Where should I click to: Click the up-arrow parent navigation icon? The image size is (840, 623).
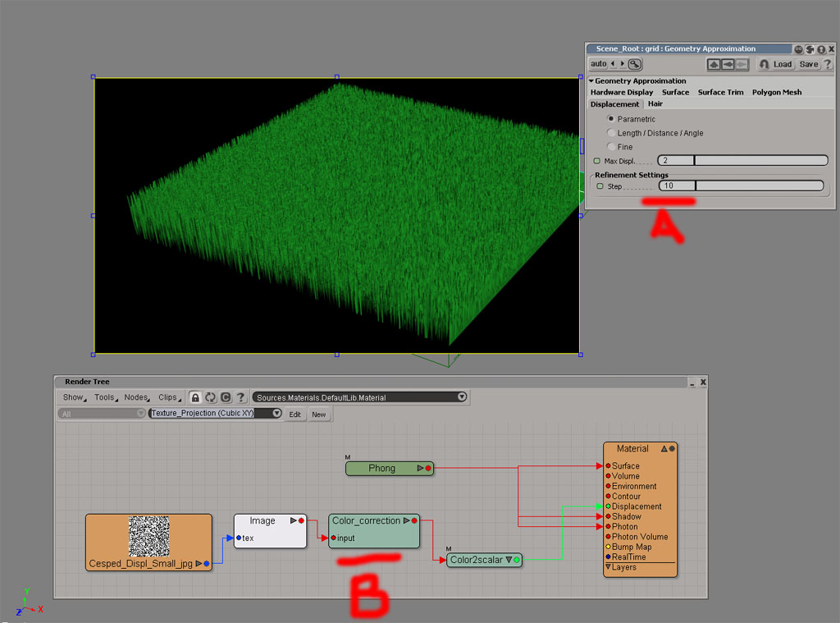[x=714, y=64]
